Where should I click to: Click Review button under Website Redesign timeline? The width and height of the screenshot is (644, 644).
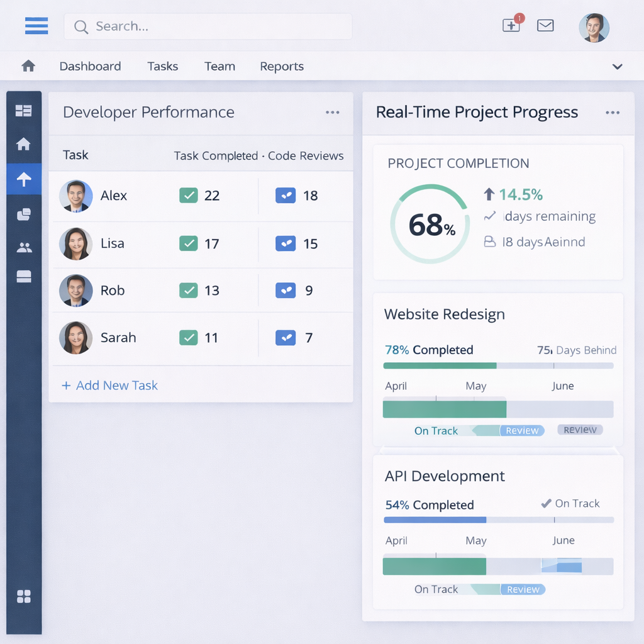(522, 431)
